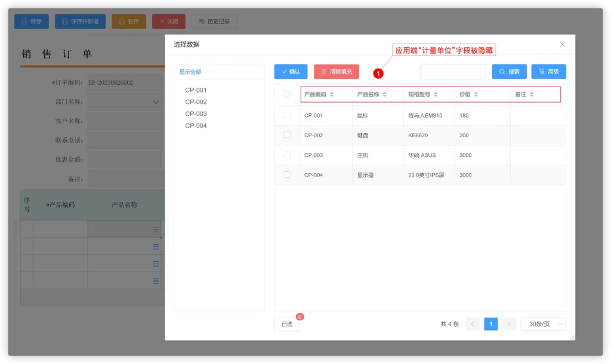Click the 华硕 ASUS specification cell
This screenshot has width=611, height=364.
coord(428,155)
